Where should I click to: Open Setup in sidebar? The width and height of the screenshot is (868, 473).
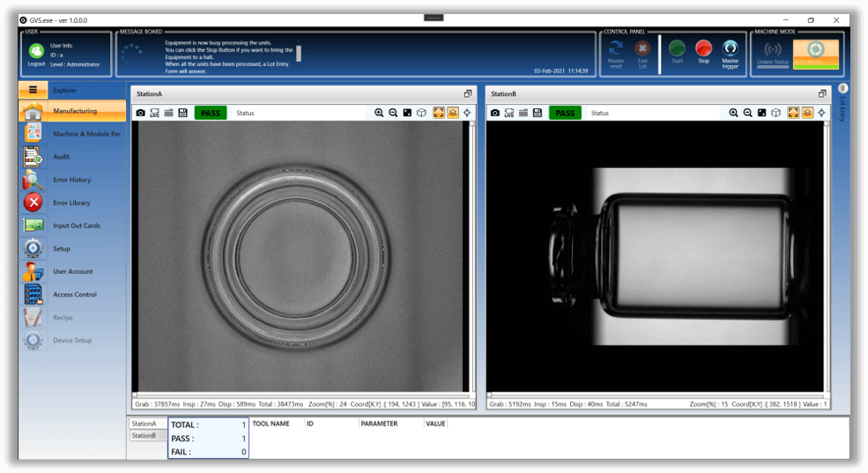point(72,248)
